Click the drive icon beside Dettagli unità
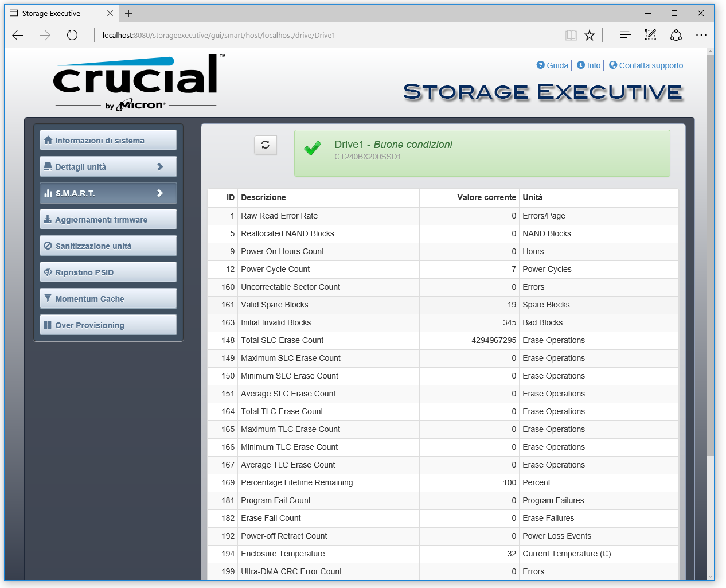The image size is (726, 588). [48, 166]
